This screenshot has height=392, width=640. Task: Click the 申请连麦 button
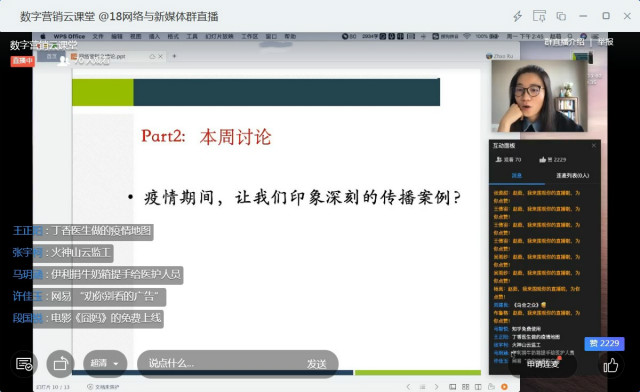(542, 363)
